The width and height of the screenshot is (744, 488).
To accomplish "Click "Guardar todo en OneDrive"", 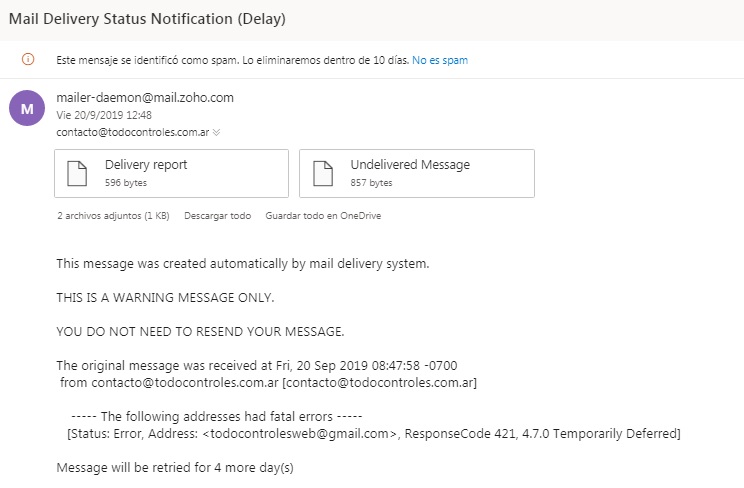I will point(323,215).
